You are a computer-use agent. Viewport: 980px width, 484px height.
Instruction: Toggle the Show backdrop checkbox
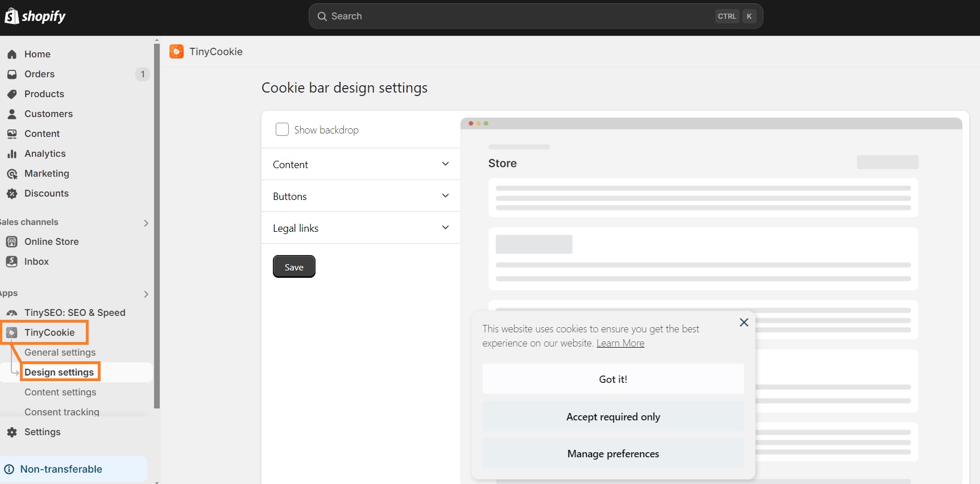(282, 130)
